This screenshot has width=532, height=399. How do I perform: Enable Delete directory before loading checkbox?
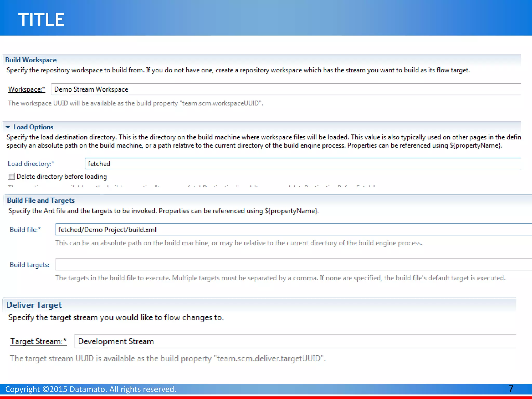click(11, 176)
